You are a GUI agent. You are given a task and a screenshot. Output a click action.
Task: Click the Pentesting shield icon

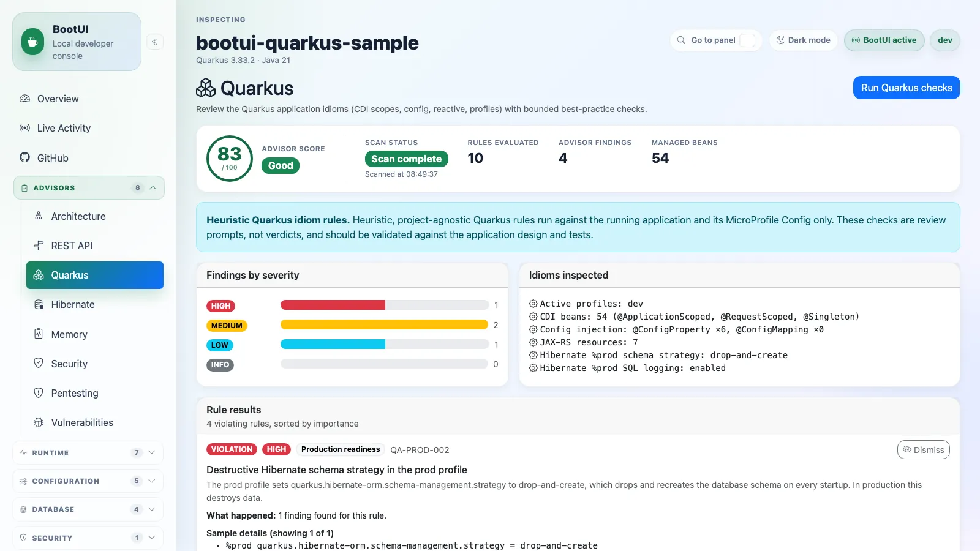[39, 392]
